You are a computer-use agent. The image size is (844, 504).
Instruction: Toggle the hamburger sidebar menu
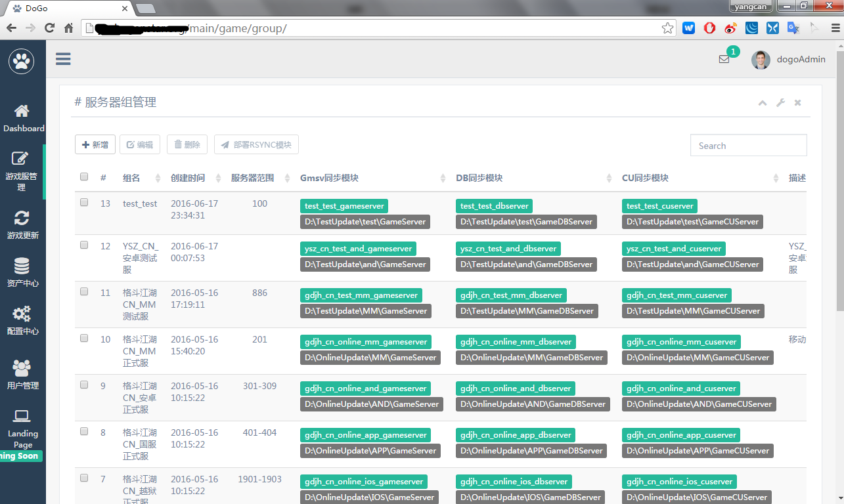coord(63,59)
